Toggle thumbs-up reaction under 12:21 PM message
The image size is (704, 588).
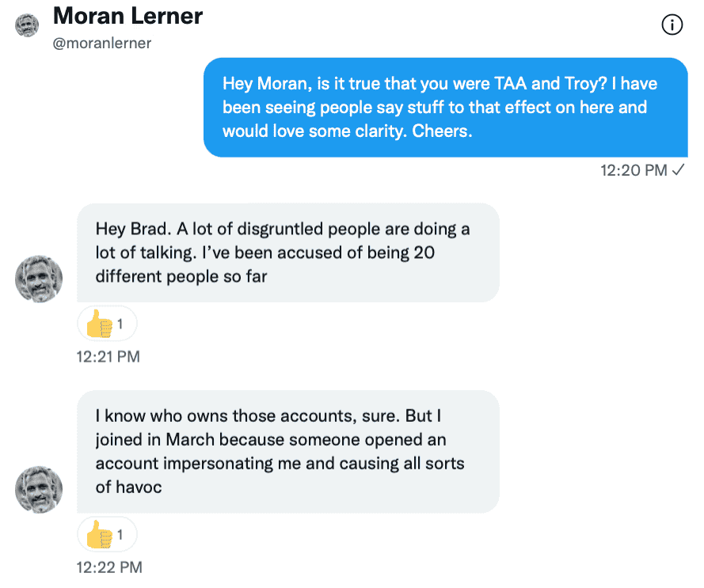107,324
